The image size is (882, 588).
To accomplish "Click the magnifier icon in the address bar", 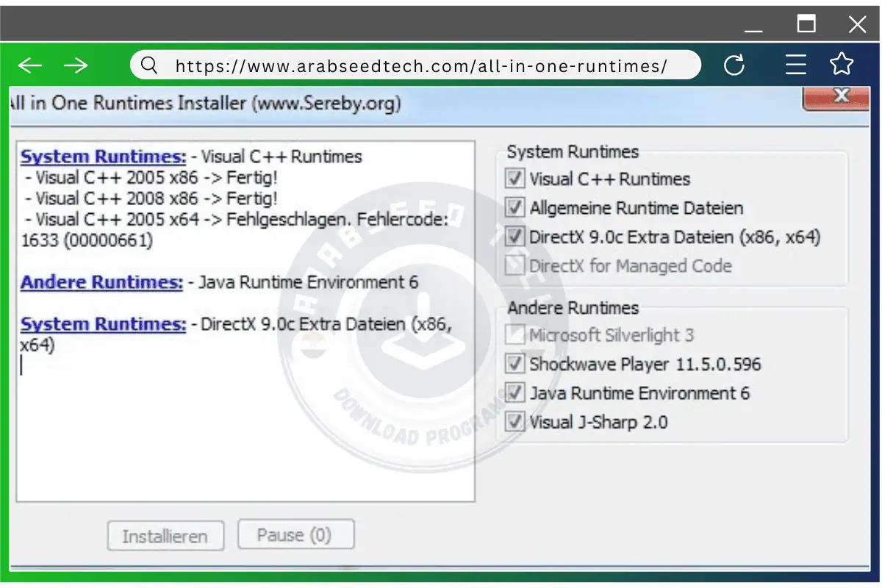I will [x=149, y=65].
